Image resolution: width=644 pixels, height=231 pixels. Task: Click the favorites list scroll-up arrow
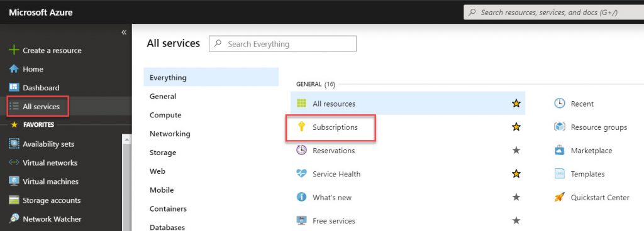pos(127,139)
